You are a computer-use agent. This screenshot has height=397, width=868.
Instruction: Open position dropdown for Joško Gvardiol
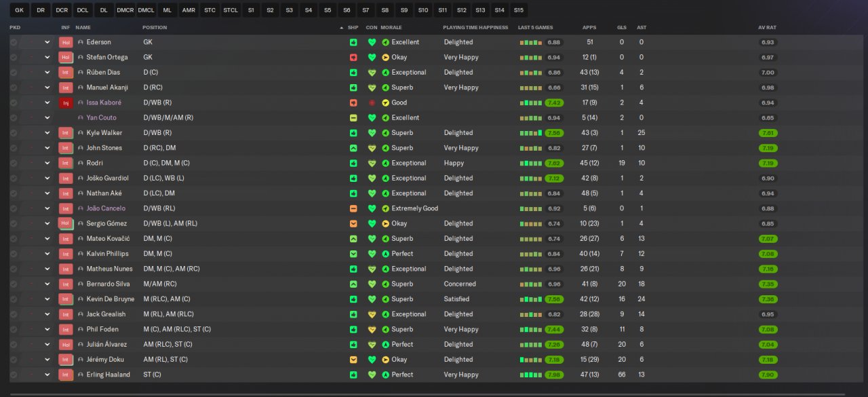click(x=47, y=178)
